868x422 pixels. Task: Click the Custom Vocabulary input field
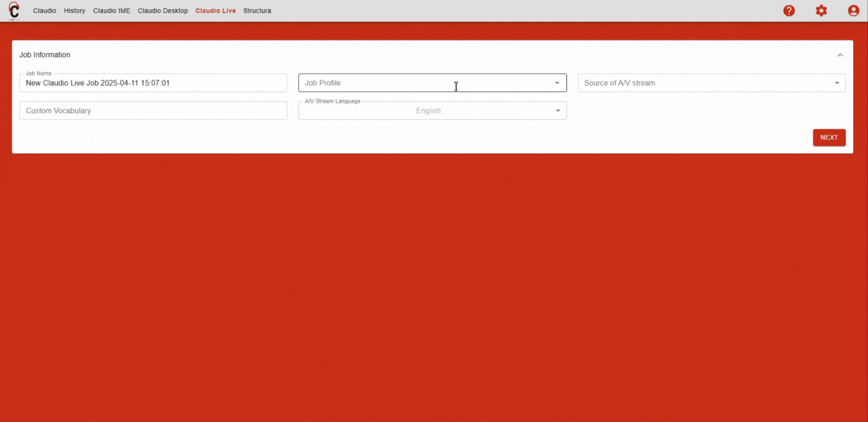click(x=153, y=111)
